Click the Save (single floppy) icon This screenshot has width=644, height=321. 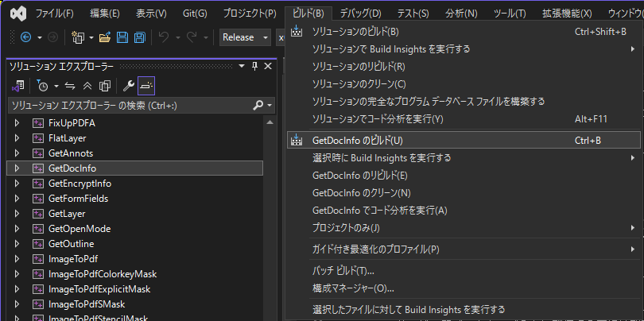(x=122, y=37)
